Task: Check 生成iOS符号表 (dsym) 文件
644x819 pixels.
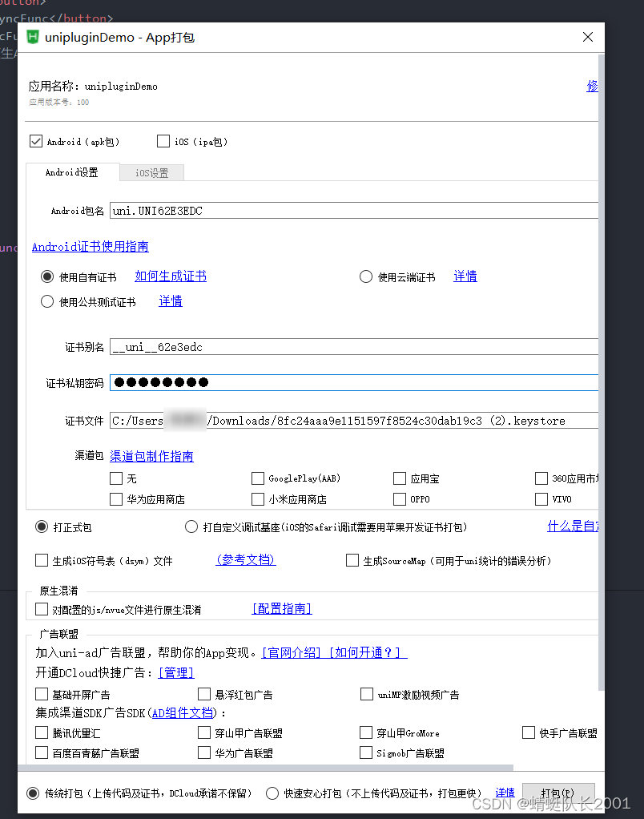Action: (x=42, y=560)
